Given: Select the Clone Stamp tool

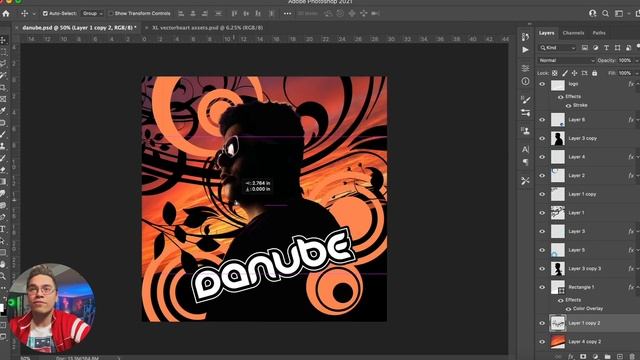Looking at the screenshot, I should [x=3, y=146].
